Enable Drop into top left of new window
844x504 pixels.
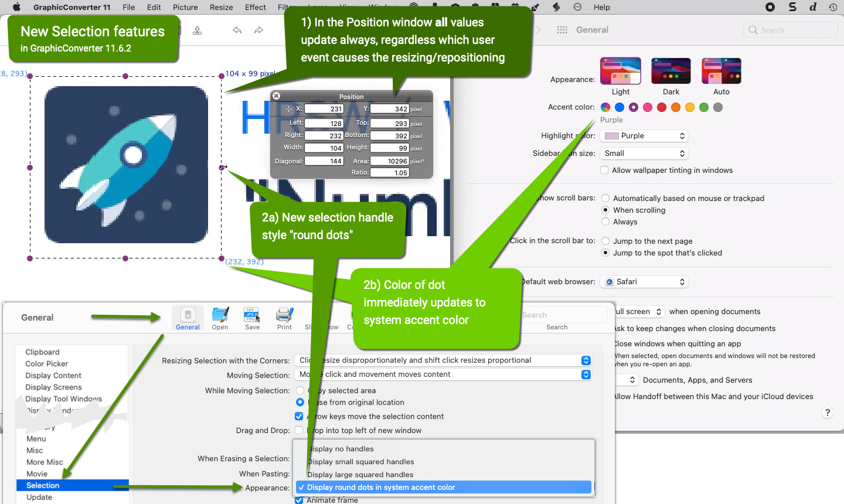[299, 430]
